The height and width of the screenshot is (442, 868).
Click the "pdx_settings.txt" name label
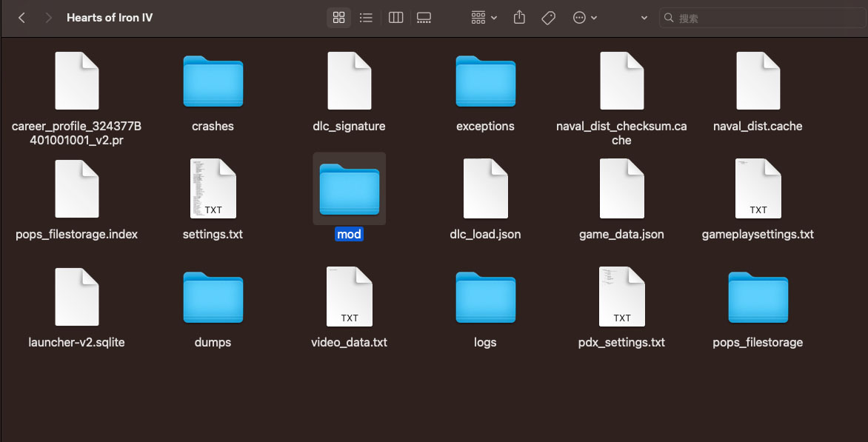pyautogui.click(x=621, y=343)
